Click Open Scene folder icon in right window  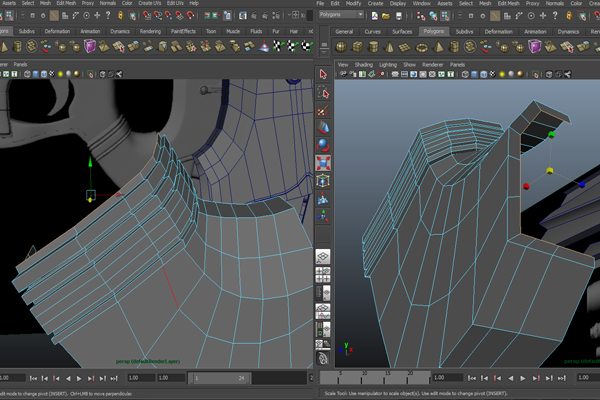386,16
